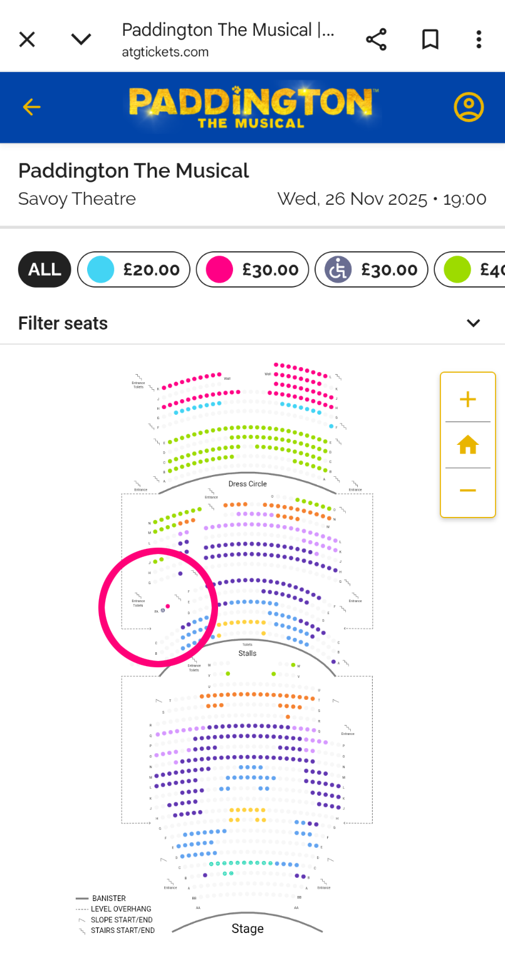This screenshot has height=980, width=505.
Task: Go back using the yellow arrow
Action: [31, 107]
